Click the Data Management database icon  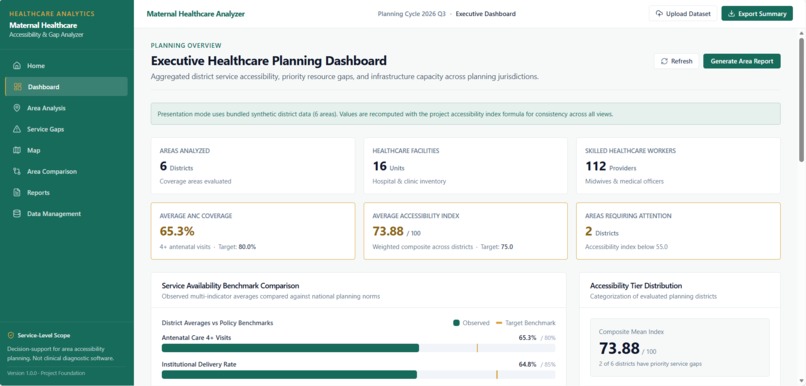click(x=17, y=213)
